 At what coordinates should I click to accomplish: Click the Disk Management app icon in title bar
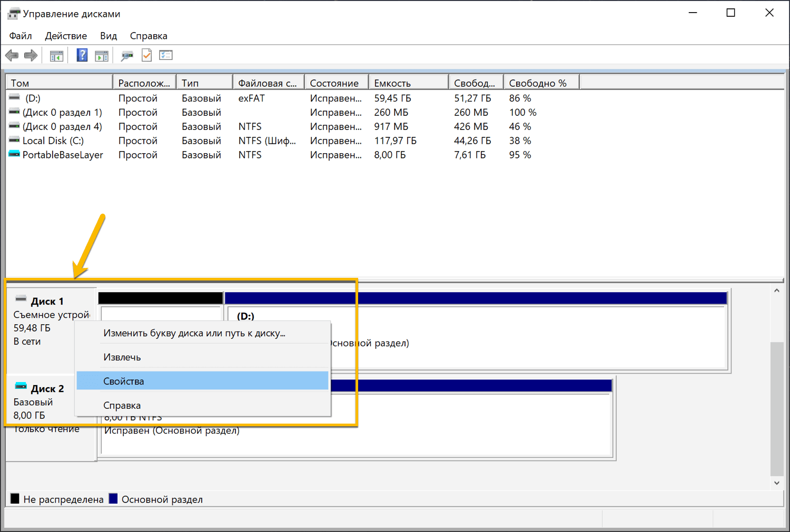[x=13, y=14]
